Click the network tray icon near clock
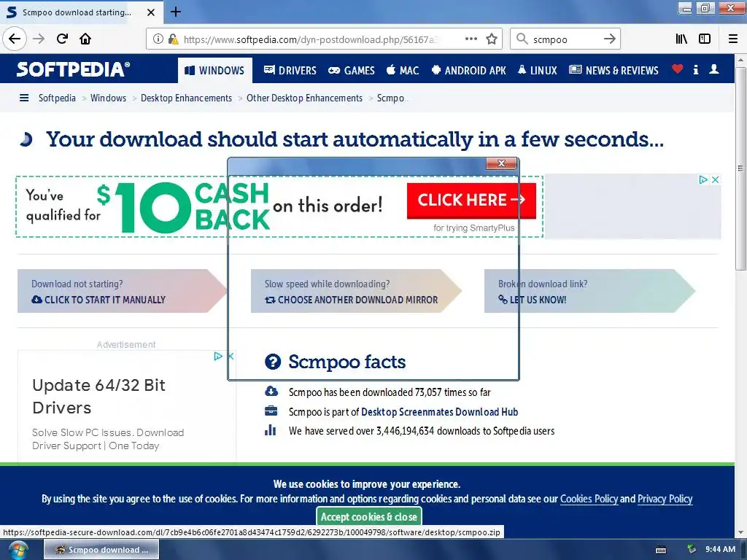747x560 pixels. pyautogui.click(x=692, y=550)
